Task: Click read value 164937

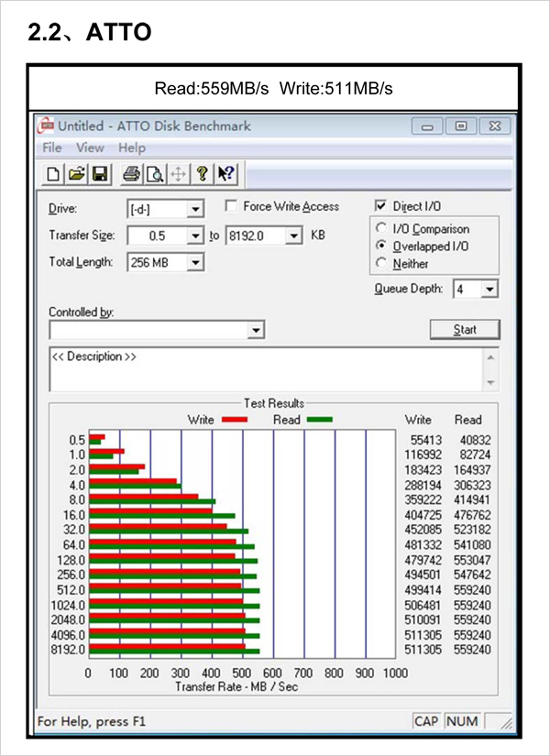Action: pyautogui.click(x=472, y=469)
